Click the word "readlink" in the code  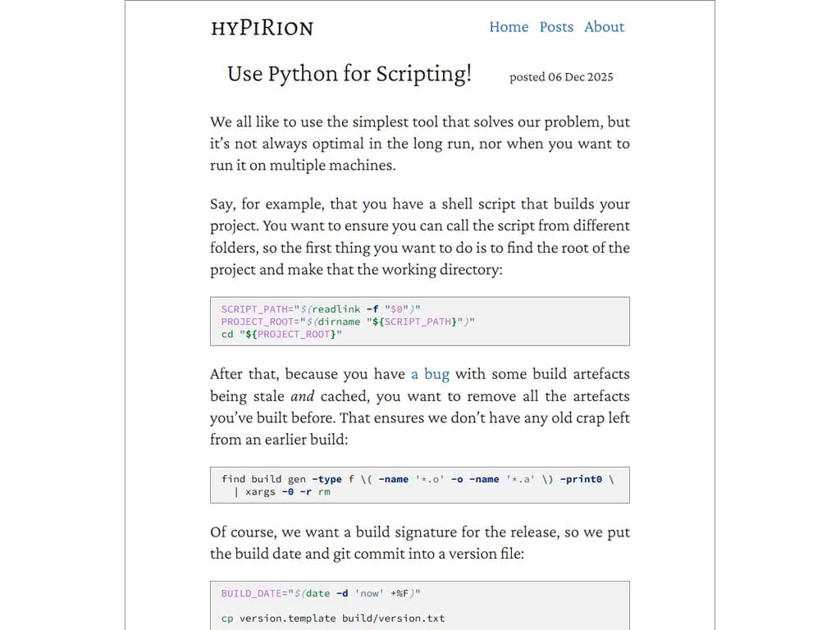339,309
